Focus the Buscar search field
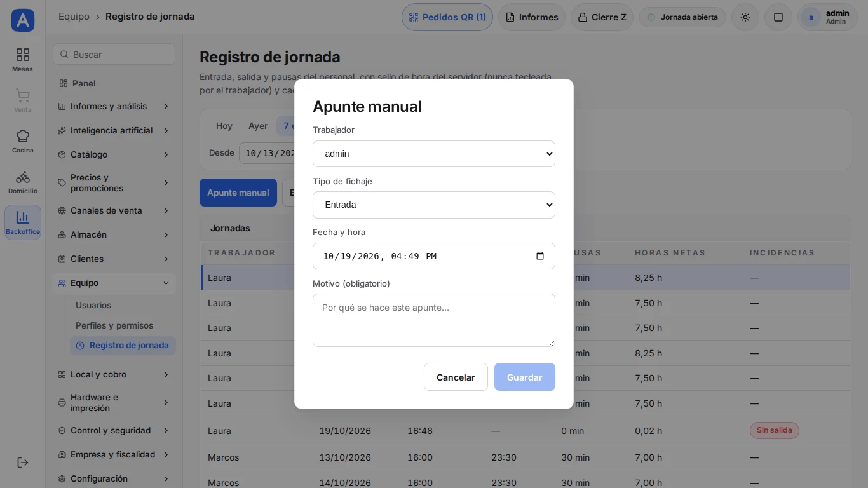The height and width of the screenshot is (488, 868). (x=114, y=54)
